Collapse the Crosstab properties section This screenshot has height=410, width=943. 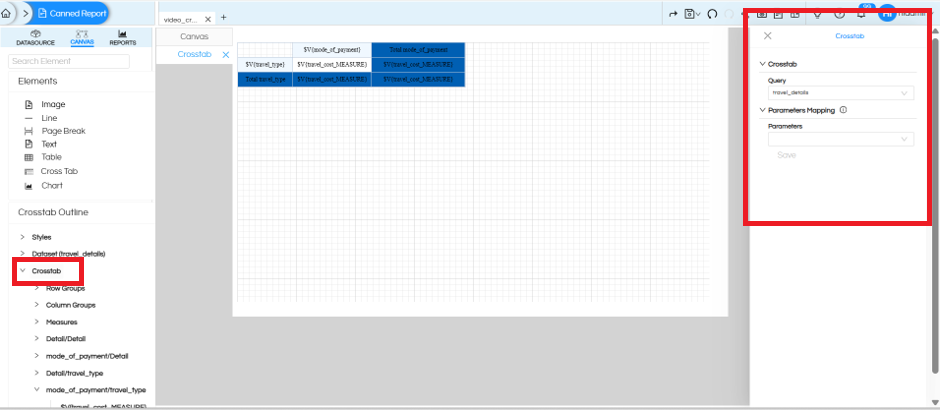coord(763,64)
